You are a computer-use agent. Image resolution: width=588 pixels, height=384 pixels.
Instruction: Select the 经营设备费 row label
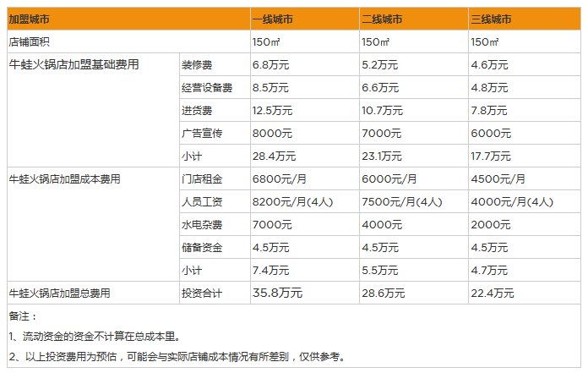(207, 87)
